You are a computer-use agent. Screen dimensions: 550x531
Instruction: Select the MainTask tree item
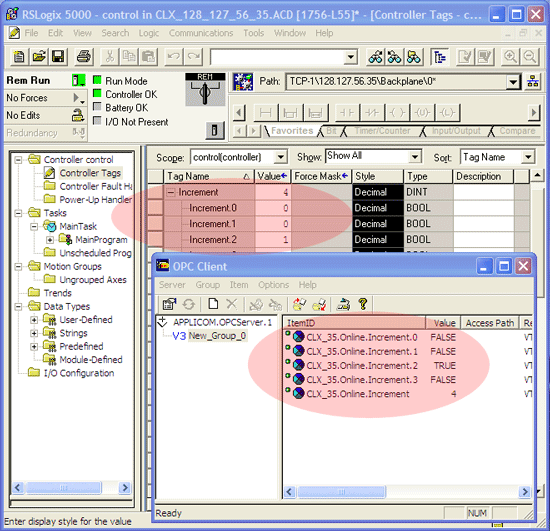point(78,227)
